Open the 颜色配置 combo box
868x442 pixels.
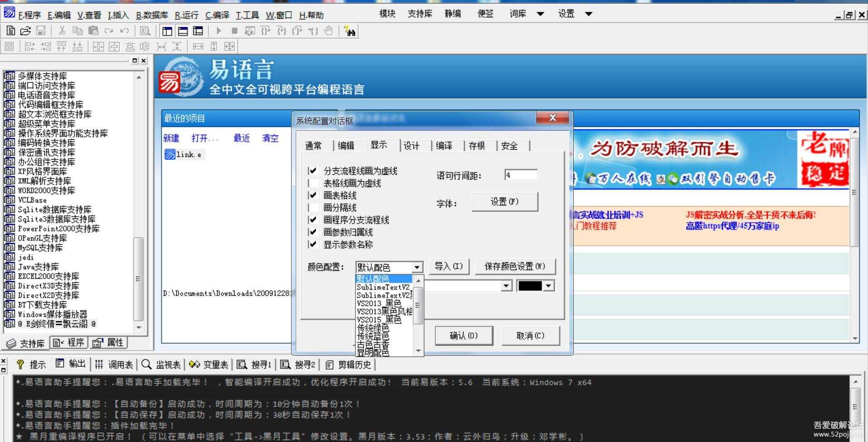tap(389, 267)
